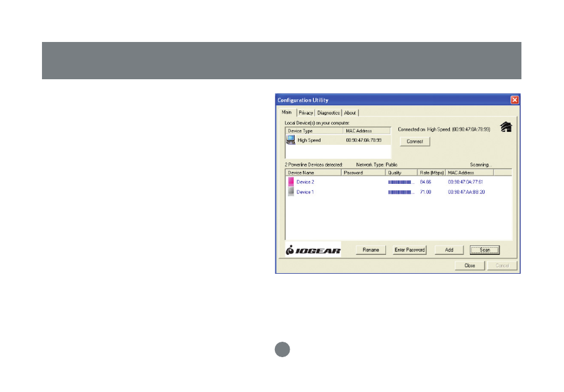Click local MAC address 00:90:47:0A:78:99 in list
Image resolution: width=564 pixels, height=392 pixels.
tap(364, 140)
